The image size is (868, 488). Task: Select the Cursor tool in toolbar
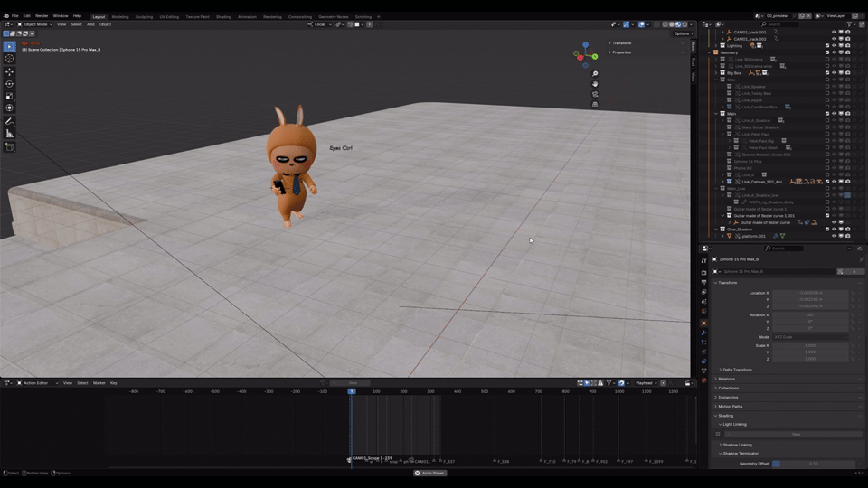(9, 59)
